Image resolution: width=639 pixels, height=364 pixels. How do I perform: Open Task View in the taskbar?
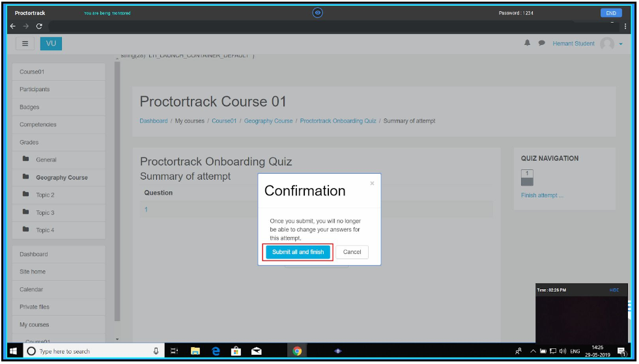pyautogui.click(x=174, y=351)
